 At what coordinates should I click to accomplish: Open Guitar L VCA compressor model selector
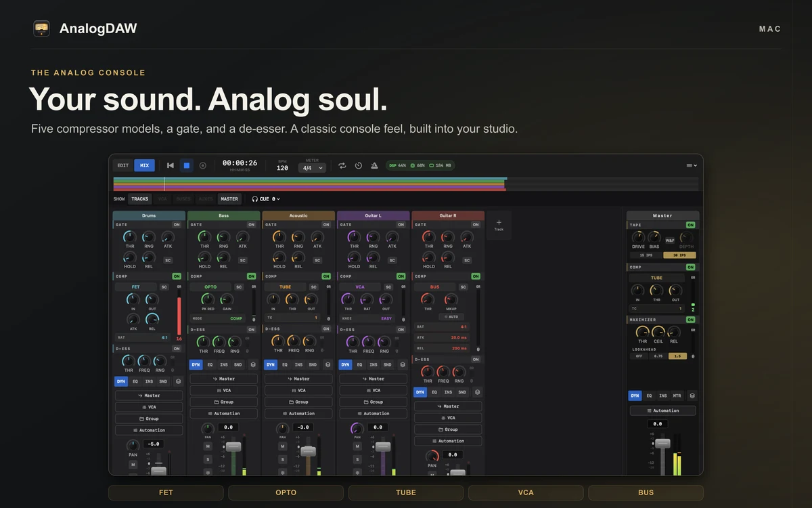(x=360, y=287)
